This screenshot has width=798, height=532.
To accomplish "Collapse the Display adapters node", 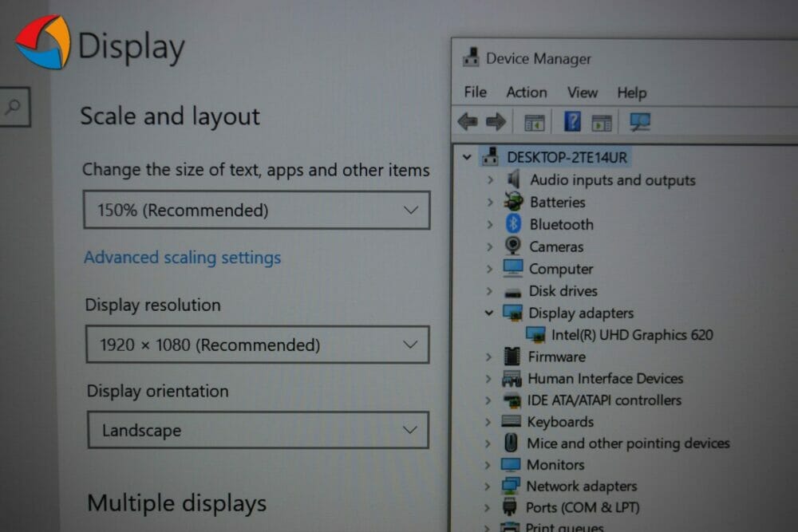I will (489, 313).
